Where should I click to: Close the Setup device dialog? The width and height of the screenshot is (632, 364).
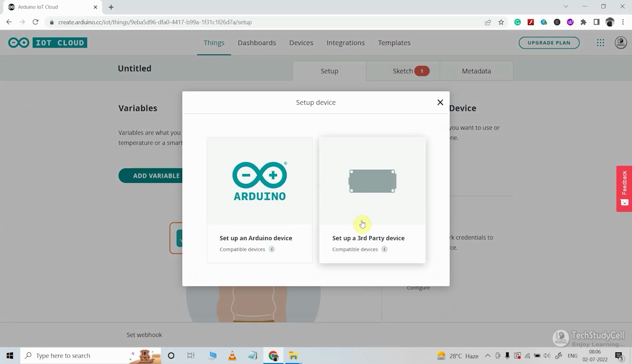tap(440, 102)
